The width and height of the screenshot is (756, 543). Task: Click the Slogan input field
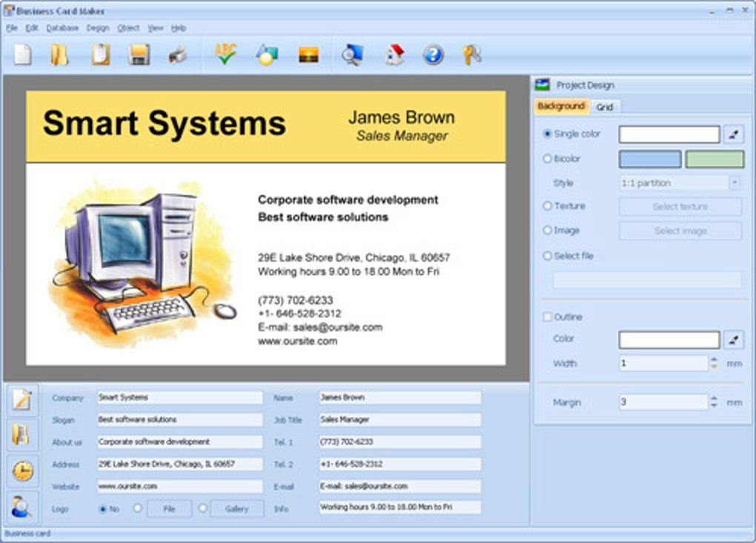pyautogui.click(x=180, y=419)
